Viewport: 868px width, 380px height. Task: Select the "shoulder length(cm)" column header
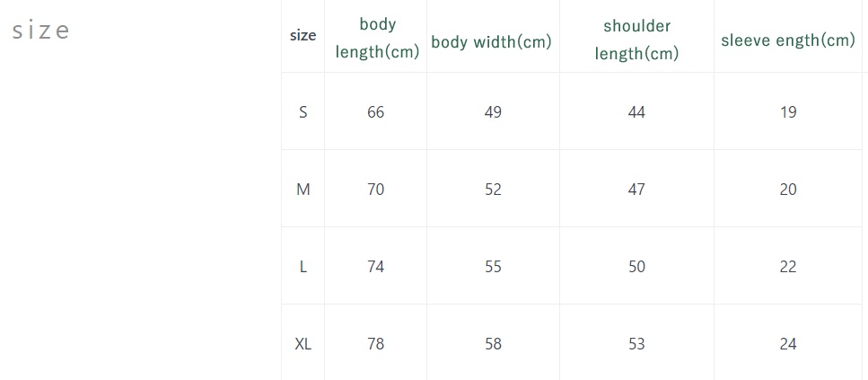click(x=636, y=40)
